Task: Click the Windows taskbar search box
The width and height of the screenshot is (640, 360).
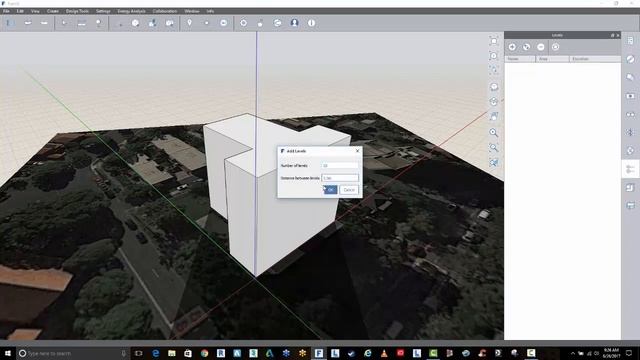Action: point(73,353)
